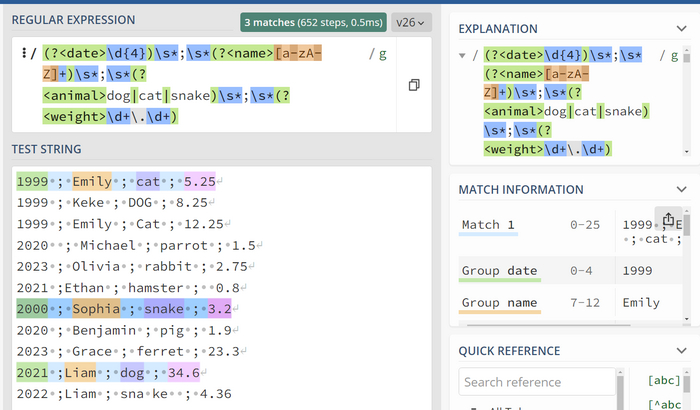The image size is (700, 410).
Task: Select the [abc] quick reference token
Action: click(664, 381)
